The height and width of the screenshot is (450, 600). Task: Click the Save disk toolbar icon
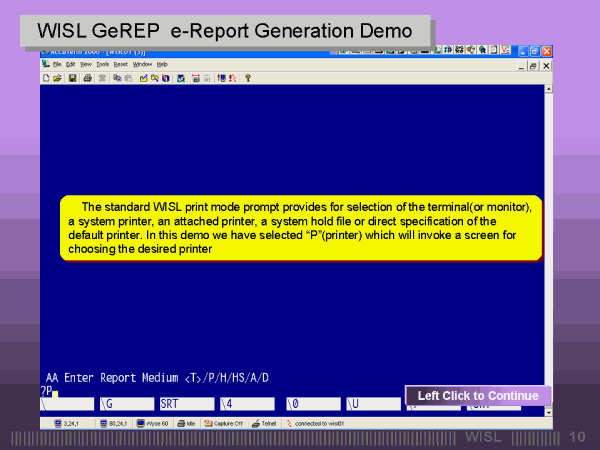point(73,77)
